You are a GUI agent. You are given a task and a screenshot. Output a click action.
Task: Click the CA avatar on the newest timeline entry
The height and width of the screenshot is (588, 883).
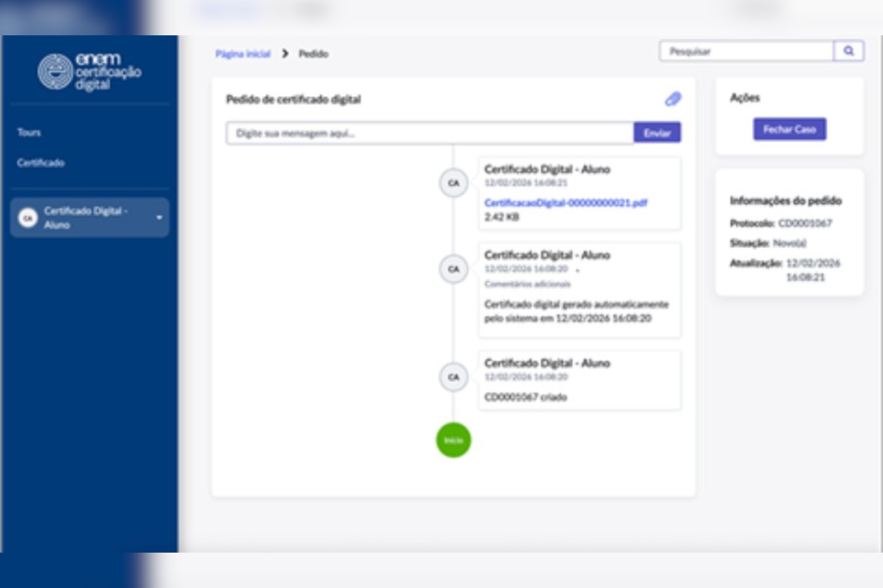coord(453,183)
